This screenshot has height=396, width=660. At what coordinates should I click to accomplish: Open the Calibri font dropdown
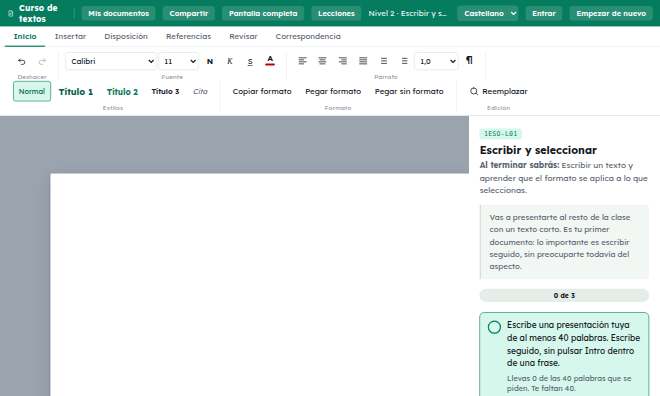[x=111, y=61]
